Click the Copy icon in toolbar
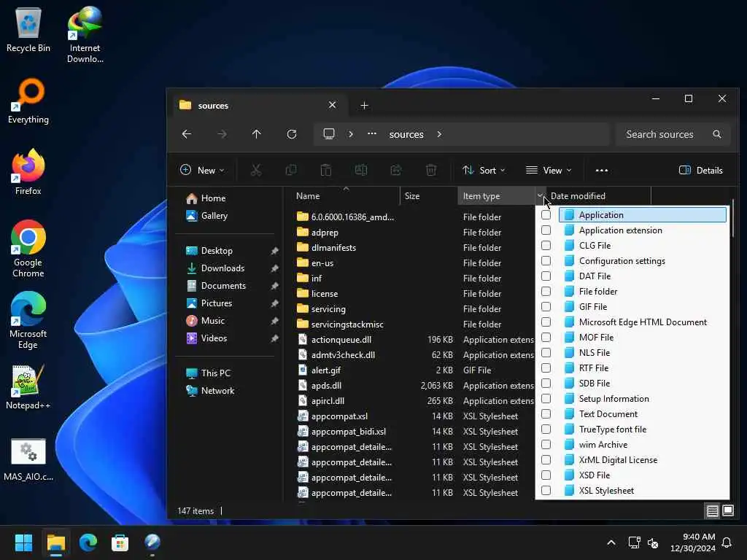The width and height of the screenshot is (747, 560). click(290, 170)
